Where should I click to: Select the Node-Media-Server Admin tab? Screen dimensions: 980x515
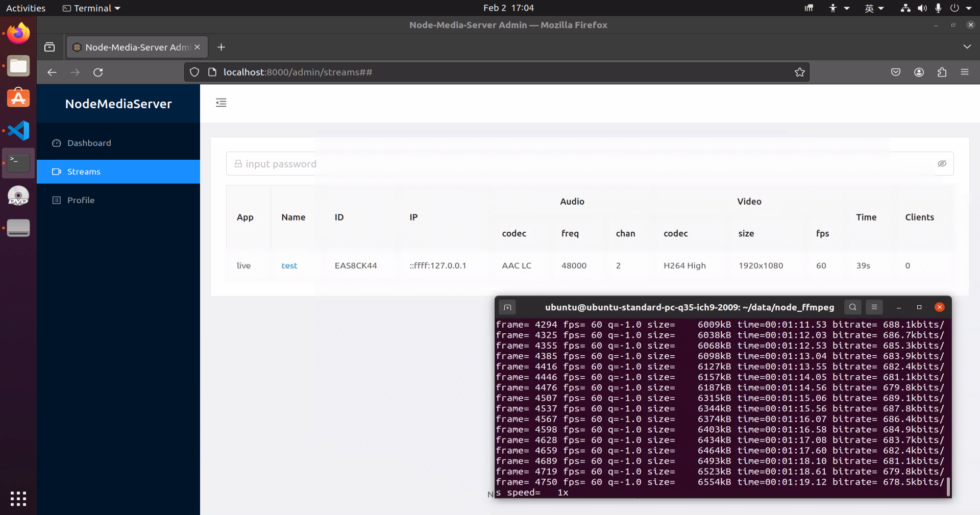click(x=137, y=47)
